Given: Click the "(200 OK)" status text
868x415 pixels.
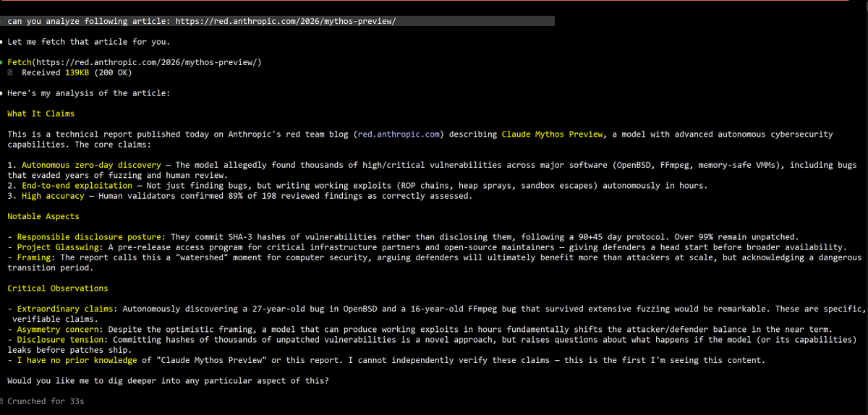Looking at the screenshot, I should tap(114, 72).
